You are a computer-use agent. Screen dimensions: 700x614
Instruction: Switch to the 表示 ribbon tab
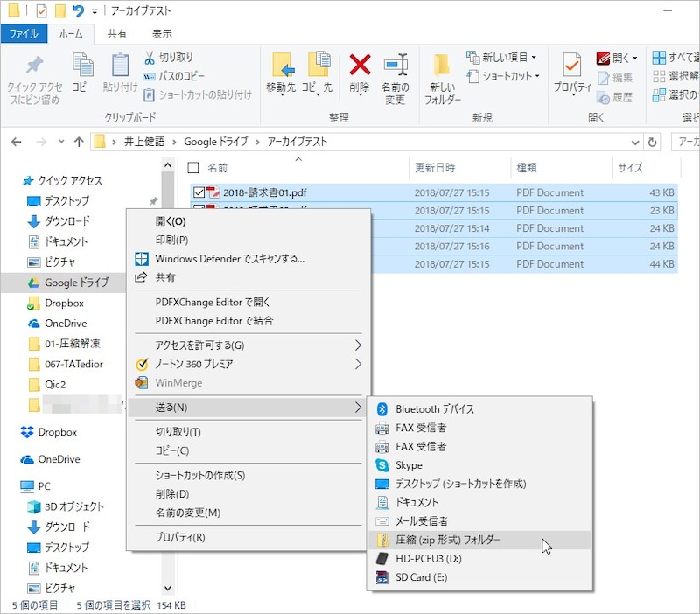pos(162,34)
